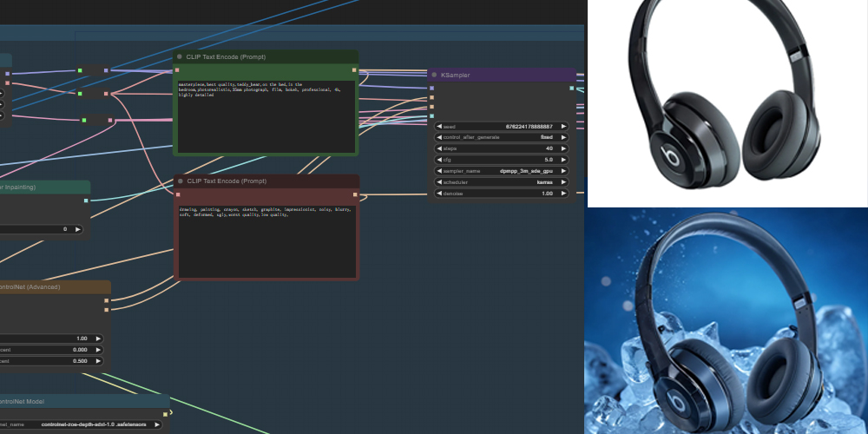This screenshot has width=868, height=434.
Task: Click red CLIP Text Encode clip input slot
Action: point(178,194)
